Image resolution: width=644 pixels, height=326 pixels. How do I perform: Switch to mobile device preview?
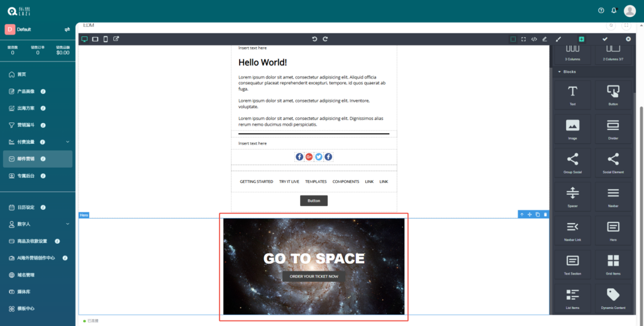(x=106, y=39)
